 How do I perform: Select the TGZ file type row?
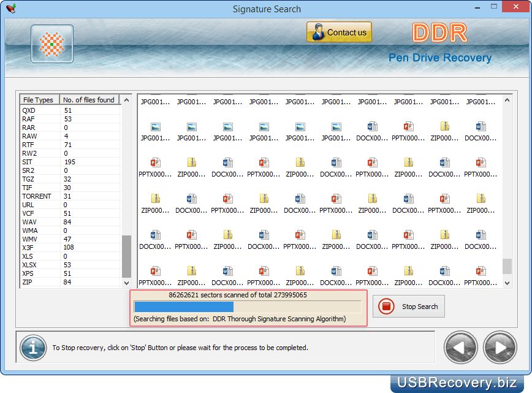70,179
